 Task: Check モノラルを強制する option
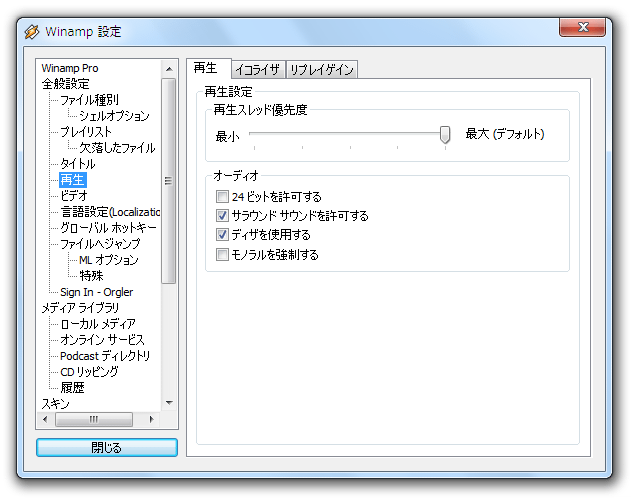(222, 255)
